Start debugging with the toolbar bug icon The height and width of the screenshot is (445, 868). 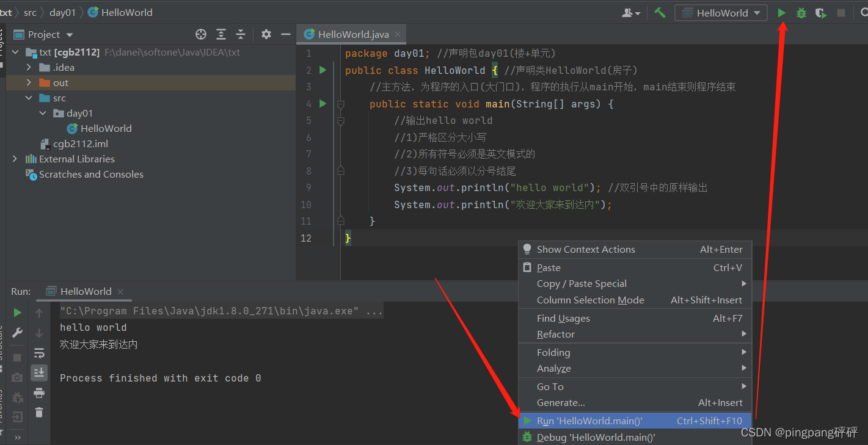[801, 13]
